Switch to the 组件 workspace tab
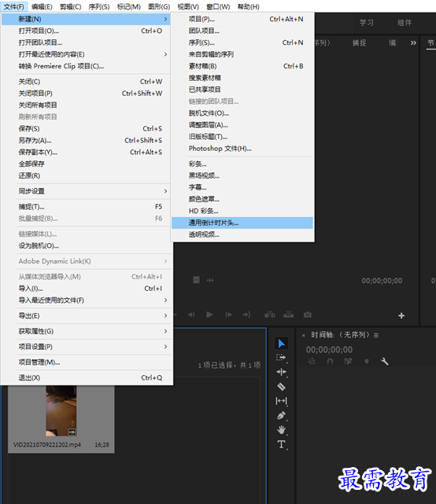 point(405,23)
